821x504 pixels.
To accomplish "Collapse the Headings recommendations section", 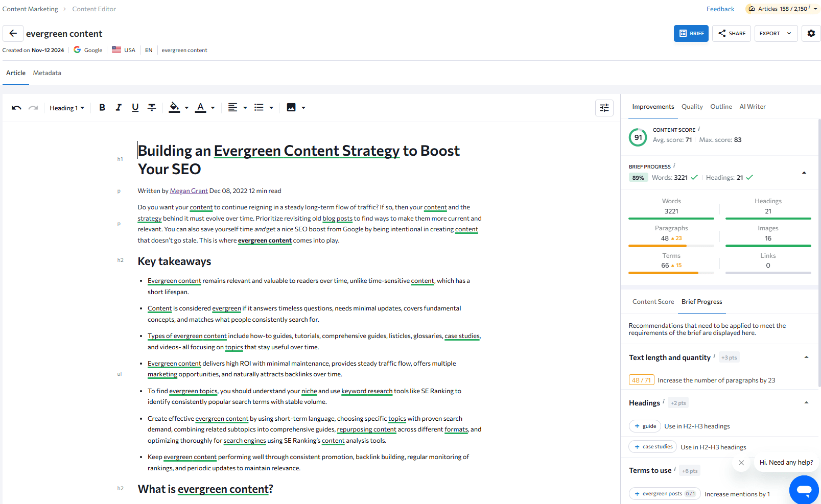I will tap(806, 402).
